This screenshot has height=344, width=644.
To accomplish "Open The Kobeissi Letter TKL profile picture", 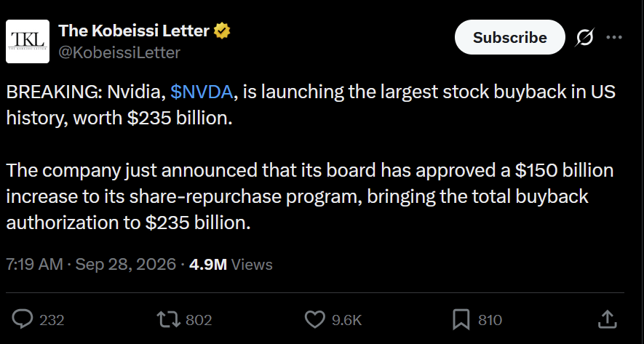I will 28,41.
